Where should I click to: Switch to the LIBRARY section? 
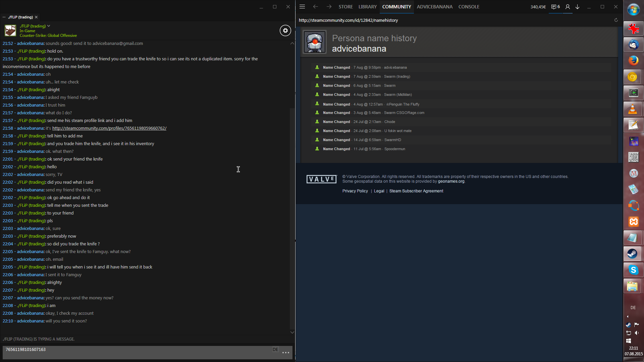tap(367, 7)
